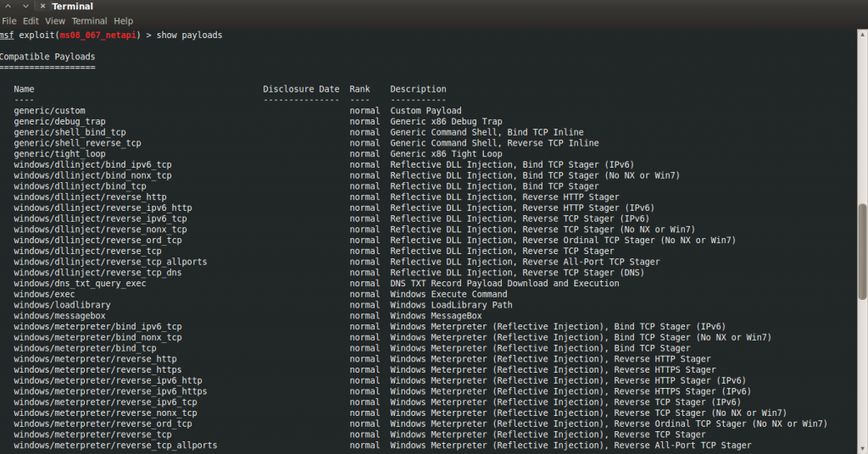Click the up-arrow window title icon
This screenshot has height=454, width=868.
(x=8, y=6)
